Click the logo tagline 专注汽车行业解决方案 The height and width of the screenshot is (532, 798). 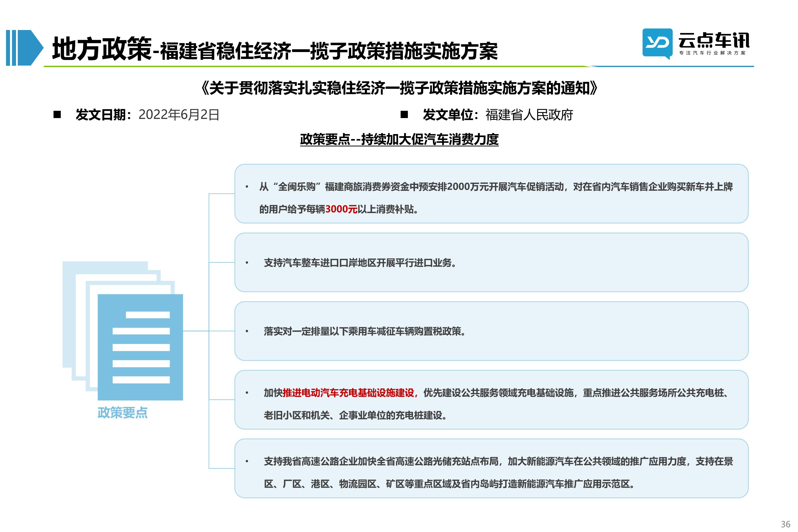coord(712,53)
